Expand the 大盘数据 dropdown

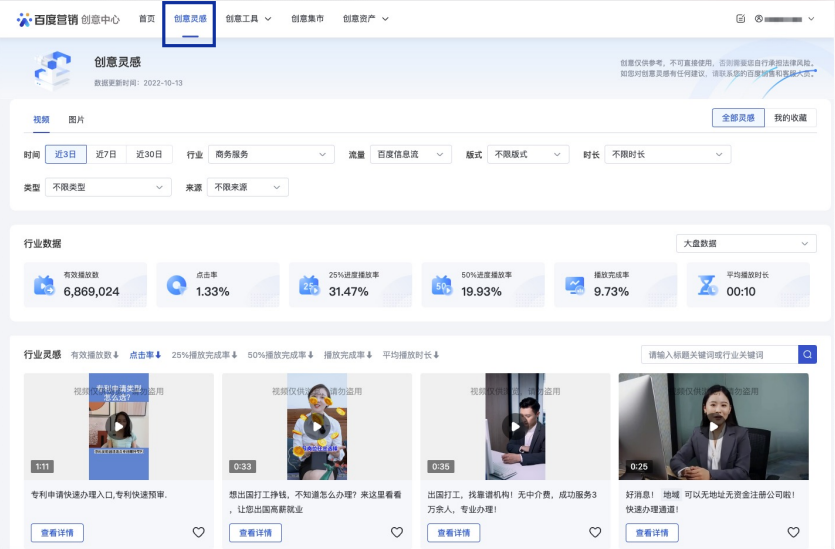click(x=746, y=243)
